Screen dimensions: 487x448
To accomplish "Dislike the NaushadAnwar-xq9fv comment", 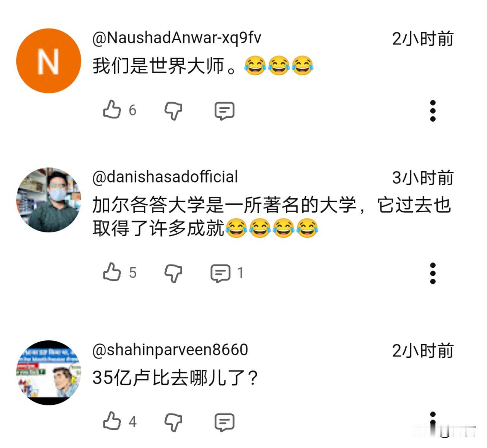I will tap(173, 111).
